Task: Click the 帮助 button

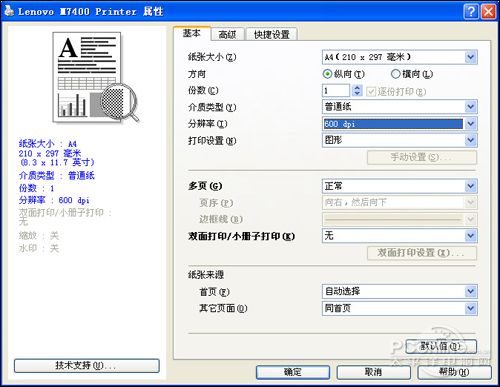Action: (454, 372)
